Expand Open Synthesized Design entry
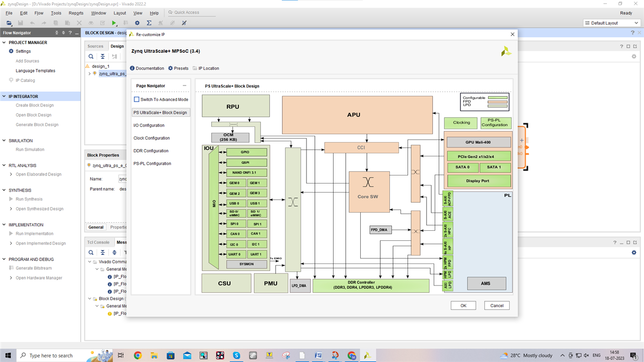Image resolution: width=644 pixels, height=362 pixels. click(11, 209)
